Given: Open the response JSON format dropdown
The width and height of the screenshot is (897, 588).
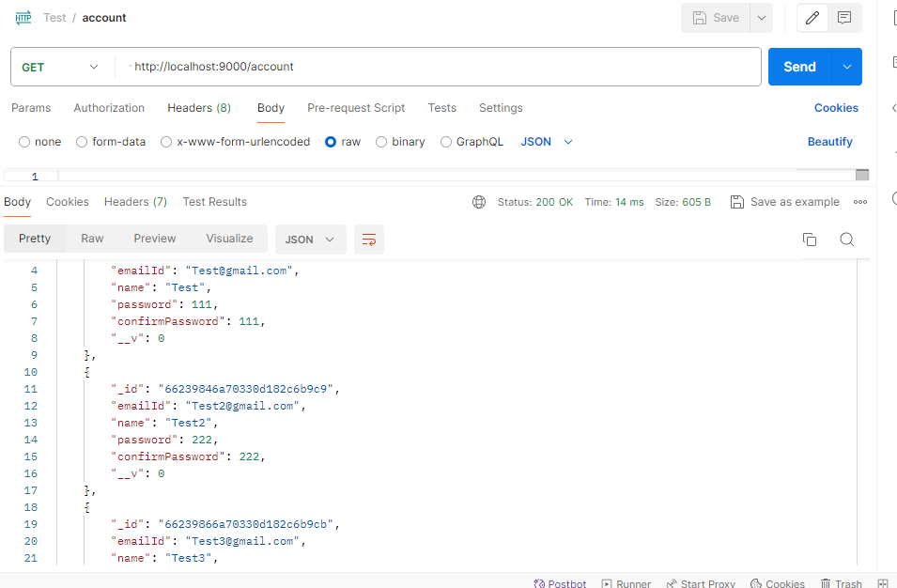Looking at the screenshot, I should [x=310, y=240].
